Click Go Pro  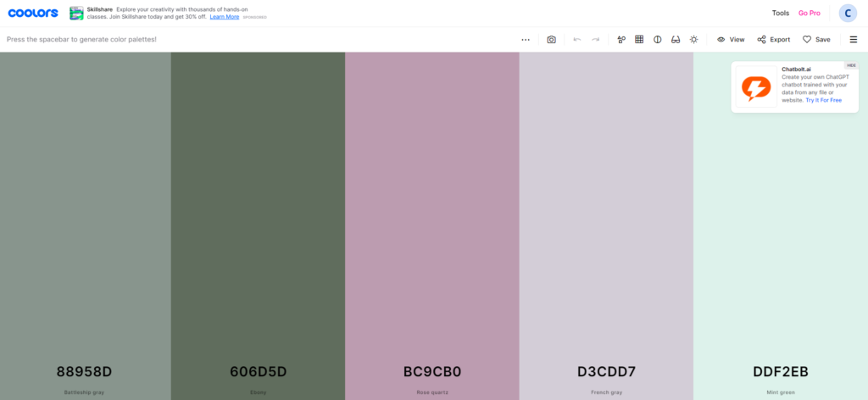click(x=810, y=14)
